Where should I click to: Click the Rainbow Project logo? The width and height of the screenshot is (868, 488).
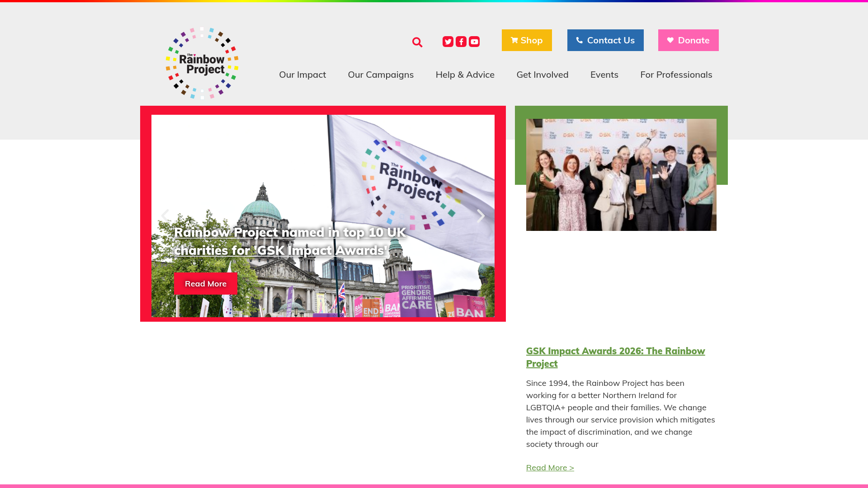[202, 63]
